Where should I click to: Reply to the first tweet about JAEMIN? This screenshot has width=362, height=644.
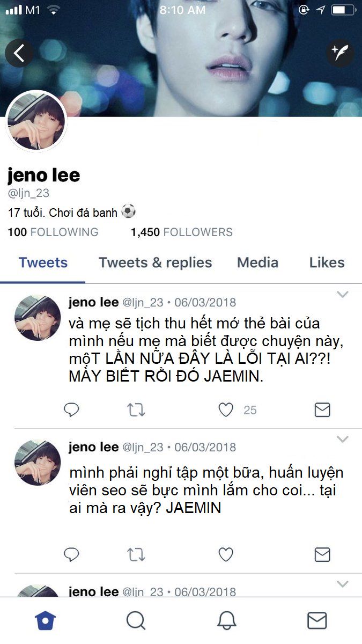[71, 411]
